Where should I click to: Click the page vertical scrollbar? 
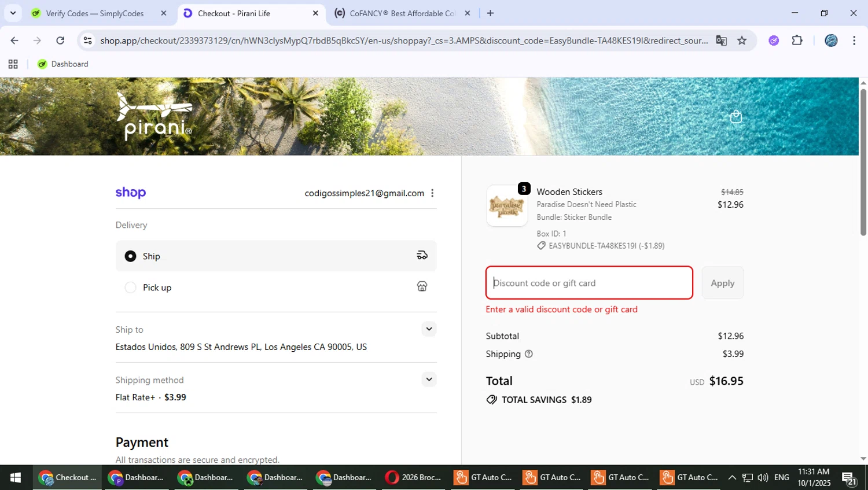[863, 162]
